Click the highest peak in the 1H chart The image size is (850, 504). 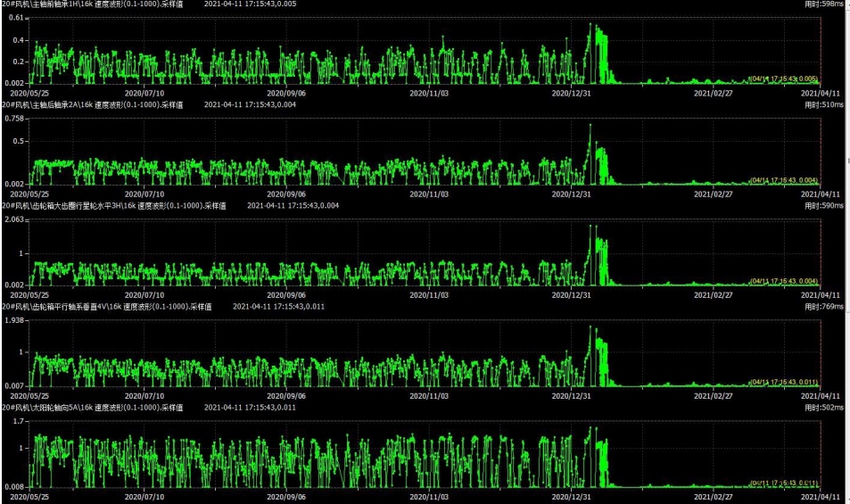click(x=590, y=25)
